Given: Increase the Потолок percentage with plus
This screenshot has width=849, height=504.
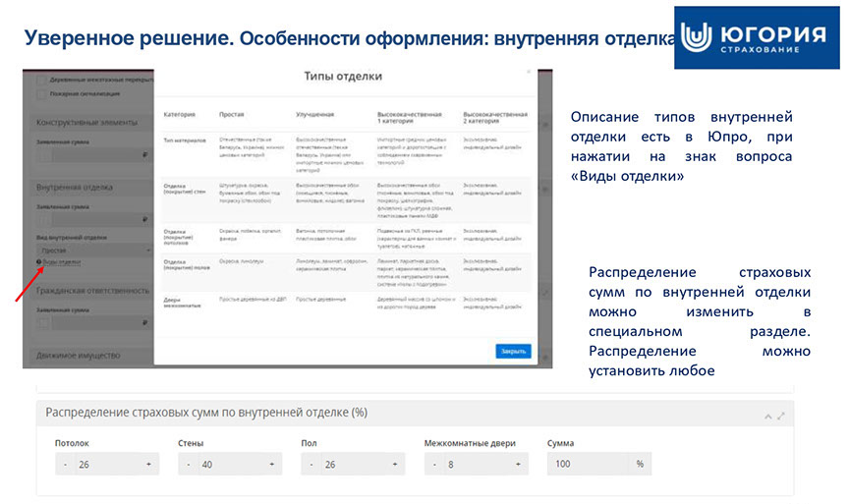Looking at the screenshot, I should point(148,464).
